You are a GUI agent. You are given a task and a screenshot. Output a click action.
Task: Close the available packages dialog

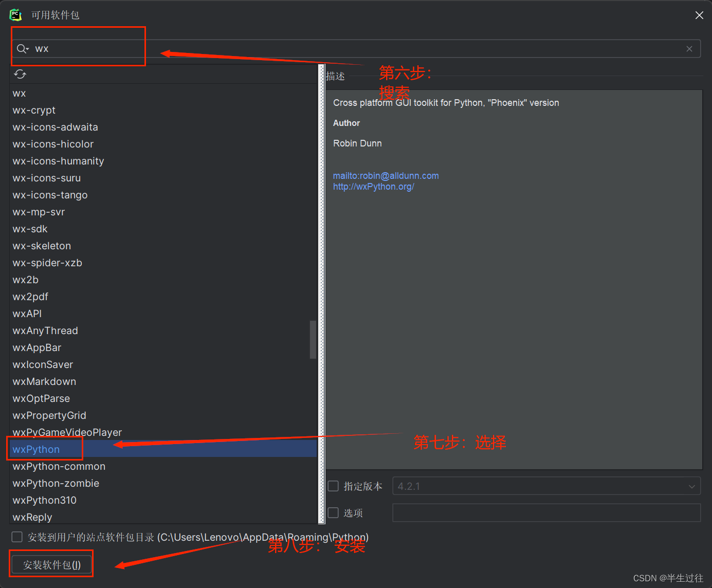tap(699, 15)
